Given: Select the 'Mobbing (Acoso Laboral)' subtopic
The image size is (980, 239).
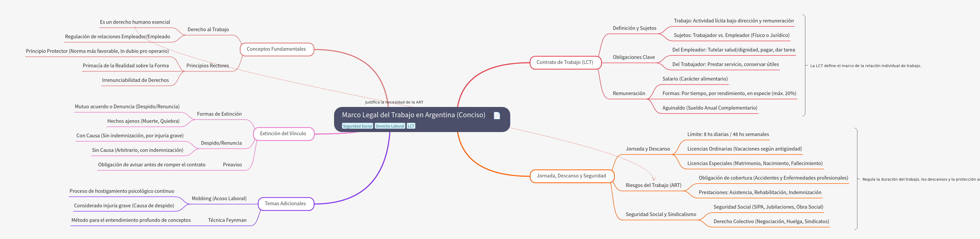Looking at the screenshot, I should (219, 199).
